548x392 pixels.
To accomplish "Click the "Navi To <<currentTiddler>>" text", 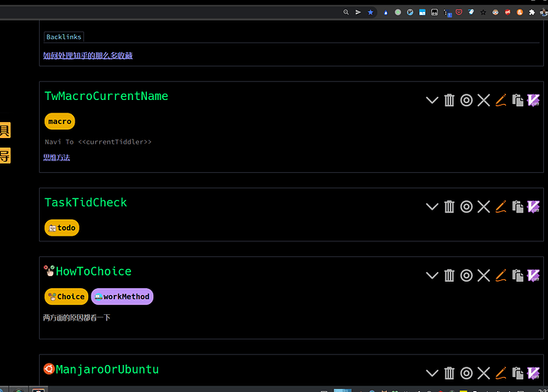I will pyautogui.click(x=98, y=142).
